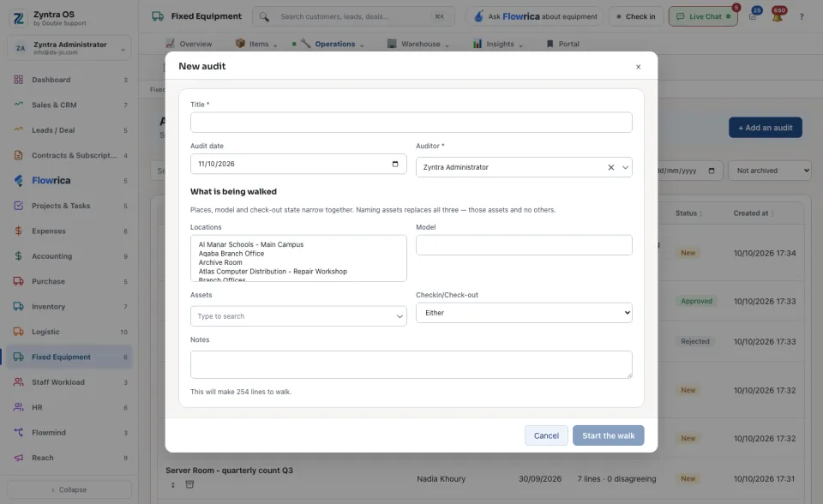Open the Dashboard sidebar icon
This screenshot has height=504, width=823.
[x=18, y=80]
